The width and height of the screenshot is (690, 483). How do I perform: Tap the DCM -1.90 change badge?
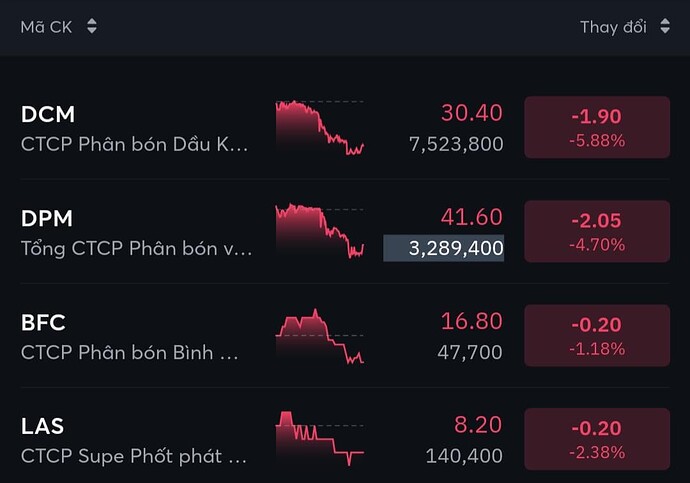pos(596,127)
